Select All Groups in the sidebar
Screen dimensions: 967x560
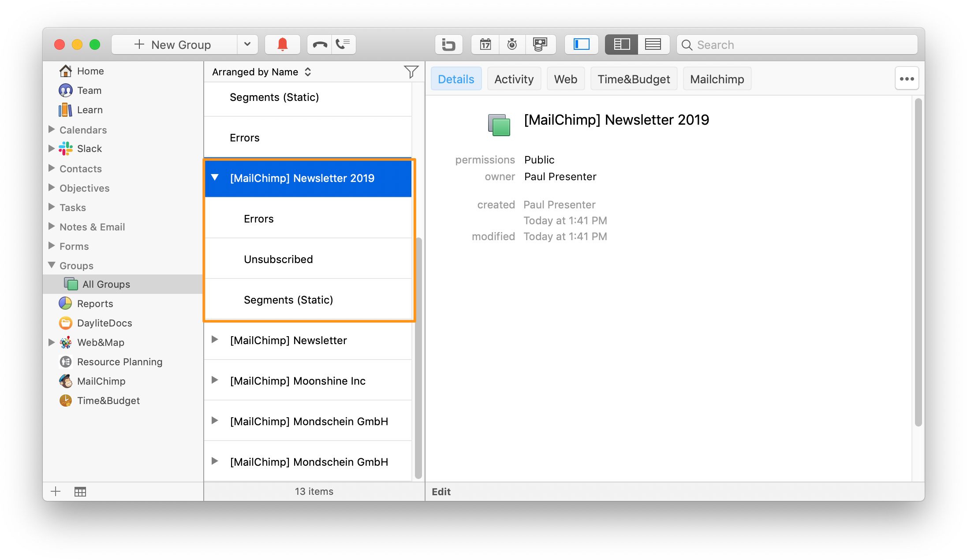123,284
